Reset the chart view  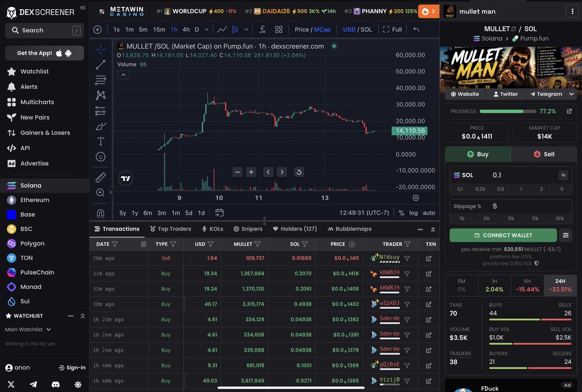[x=299, y=172]
